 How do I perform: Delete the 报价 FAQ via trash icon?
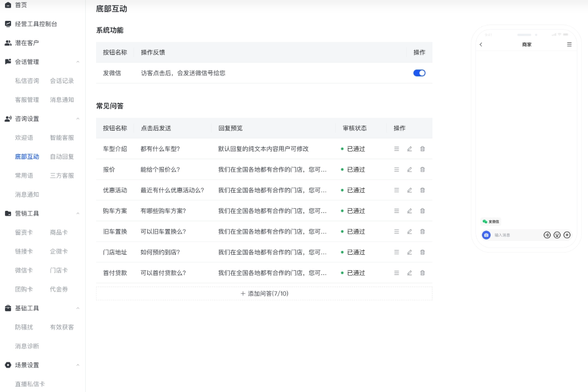(422, 170)
